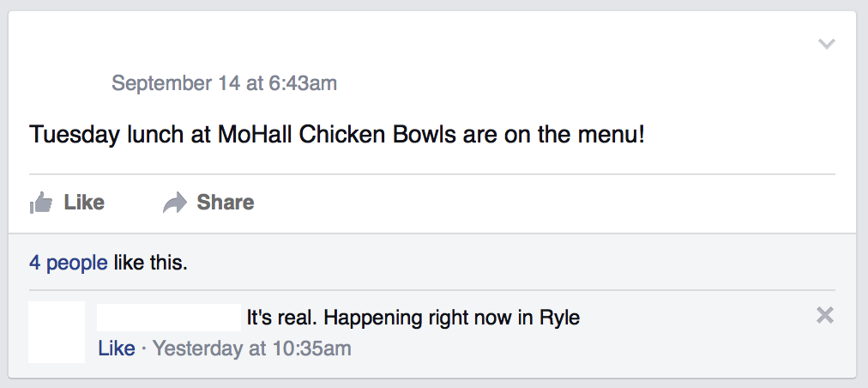Click the thumbs-up icon on the post
This screenshot has height=388, width=868.
pos(41,203)
